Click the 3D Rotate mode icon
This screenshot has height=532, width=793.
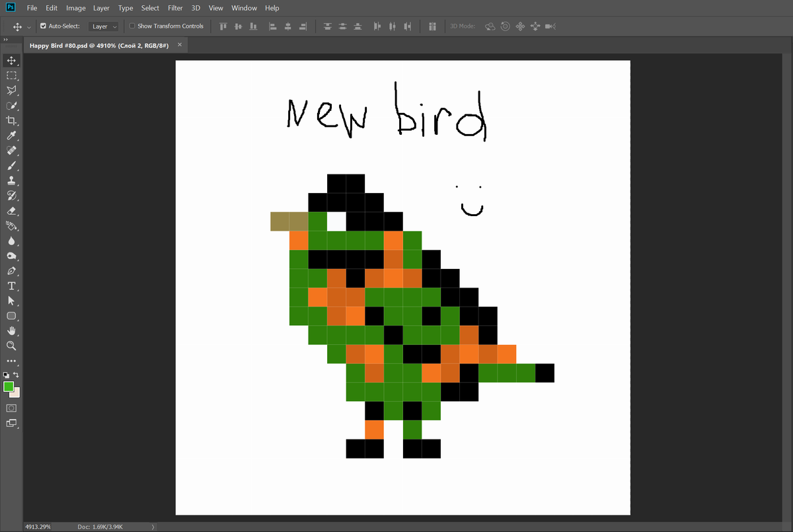[x=490, y=26]
